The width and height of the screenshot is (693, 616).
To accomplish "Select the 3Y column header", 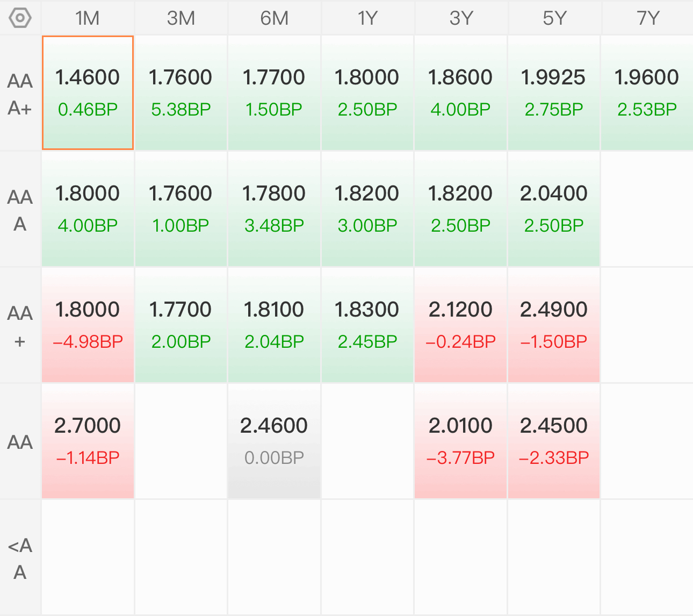I will (x=460, y=18).
